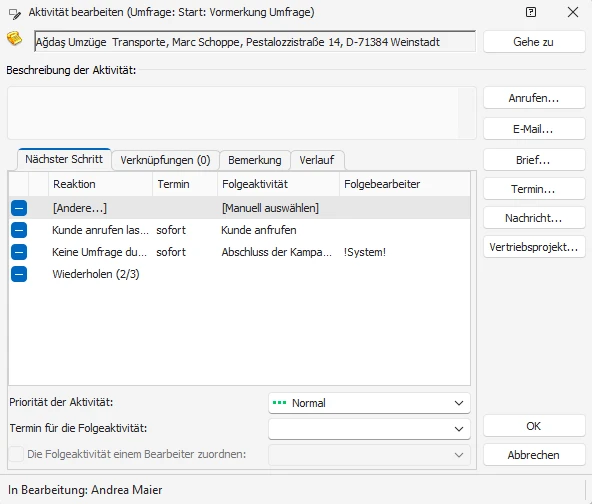Click the [Manuell auswählen] cell
This screenshot has height=504, width=592.
point(270,208)
